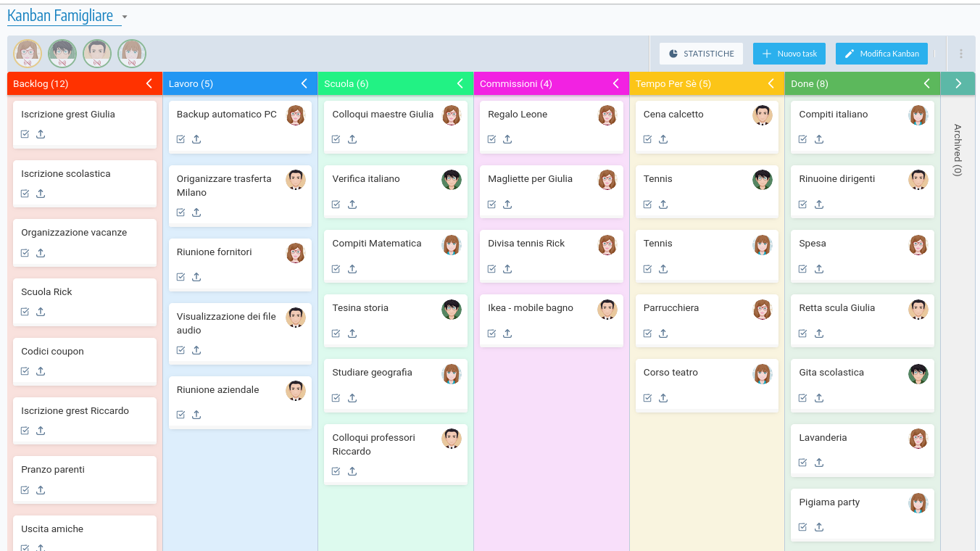
Task: Click checklist icon on Ikea - mobile bagno card
Action: click(491, 333)
